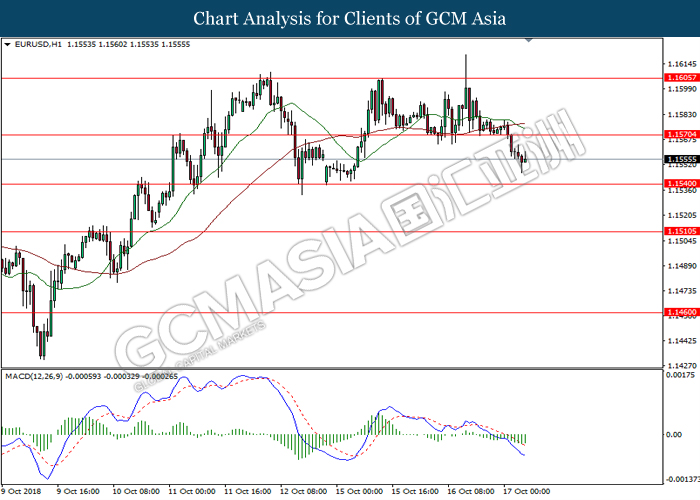
Task: Click the 1.16145 price scale value
Action: click(x=682, y=64)
